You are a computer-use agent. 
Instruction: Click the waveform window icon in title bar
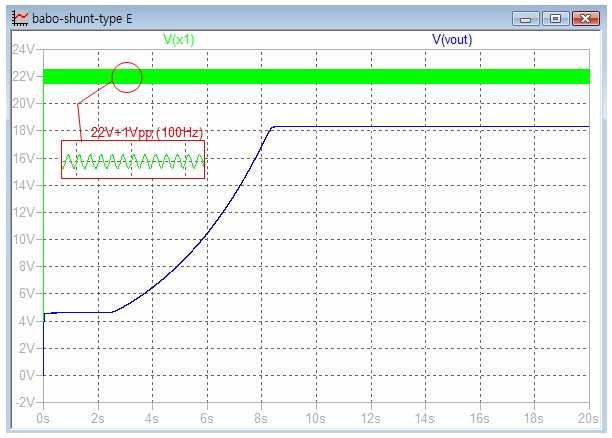(20, 18)
